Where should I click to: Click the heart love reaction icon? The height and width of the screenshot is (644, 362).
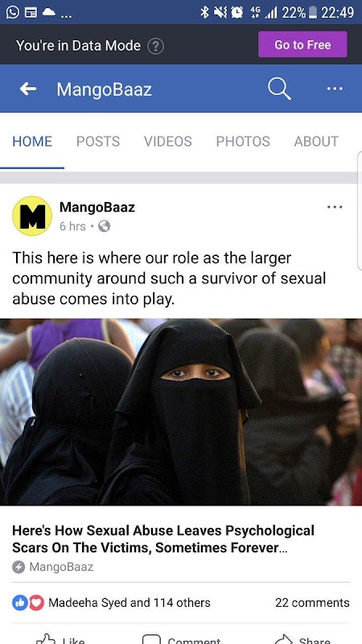tap(36, 602)
